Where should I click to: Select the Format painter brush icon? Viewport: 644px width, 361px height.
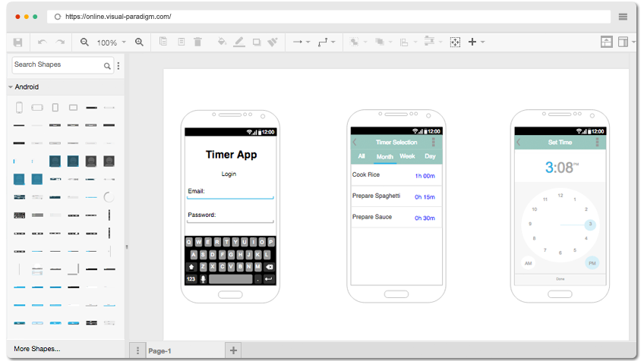tap(273, 42)
